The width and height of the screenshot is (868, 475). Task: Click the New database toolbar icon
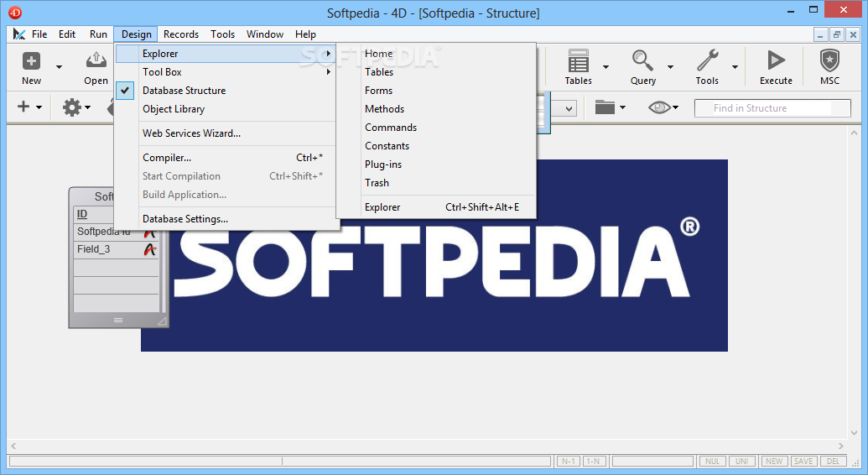(31, 61)
